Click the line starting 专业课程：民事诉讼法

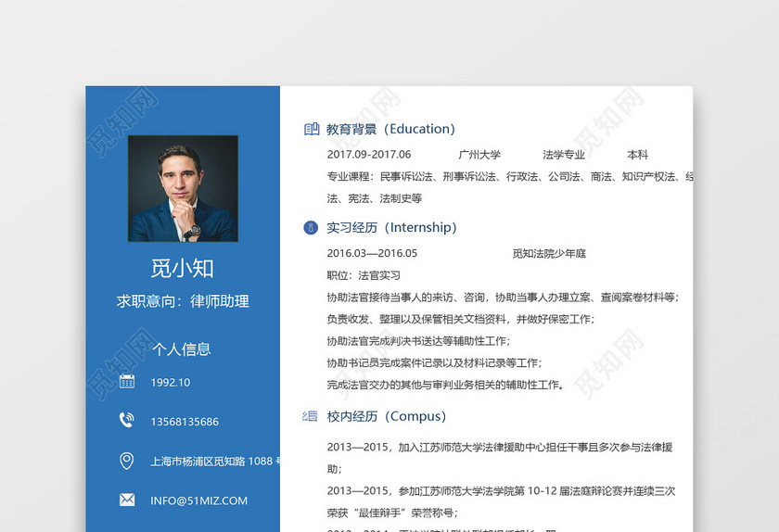[x=510, y=176]
